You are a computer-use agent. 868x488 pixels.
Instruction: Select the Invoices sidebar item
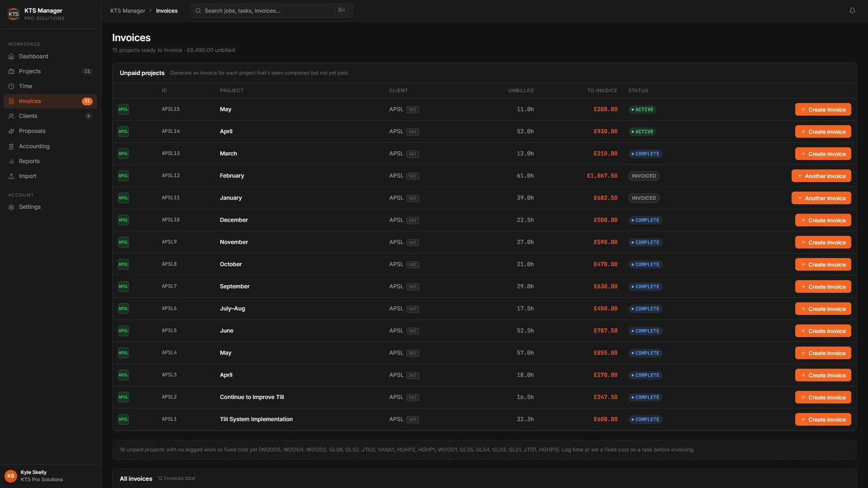(x=50, y=101)
